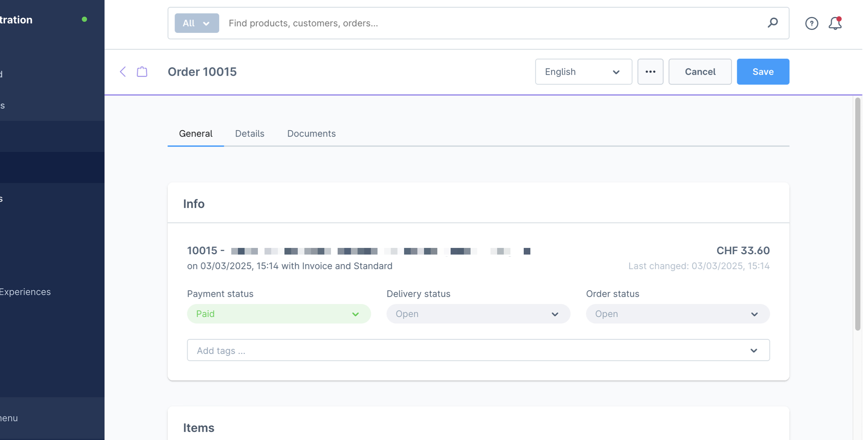Viewport: 868px width, 440px height.
Task: Open the English language dropdown
Action: point(583,72)
